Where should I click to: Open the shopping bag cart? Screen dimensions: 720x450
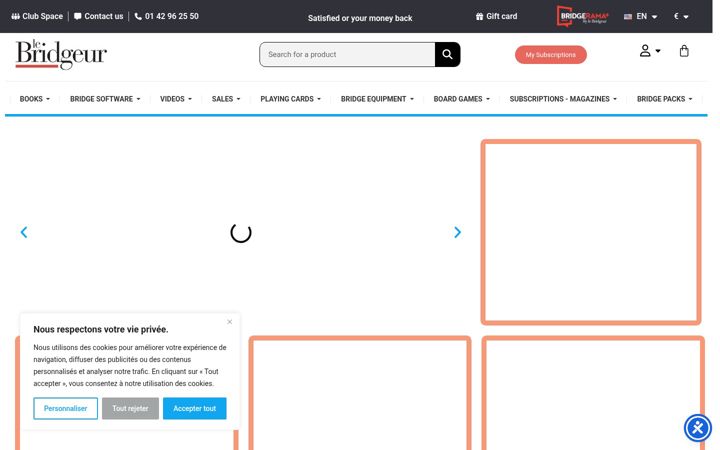pos(684,51)
